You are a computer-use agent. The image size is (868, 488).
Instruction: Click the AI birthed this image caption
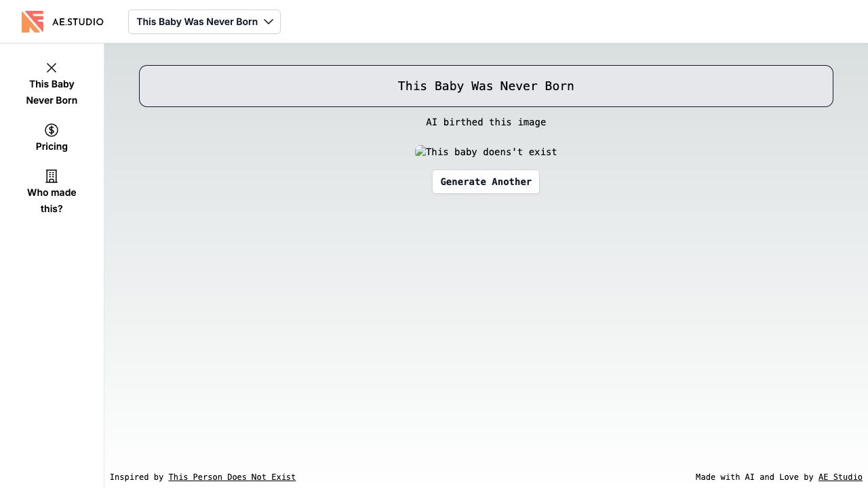(x=486, y=122)
